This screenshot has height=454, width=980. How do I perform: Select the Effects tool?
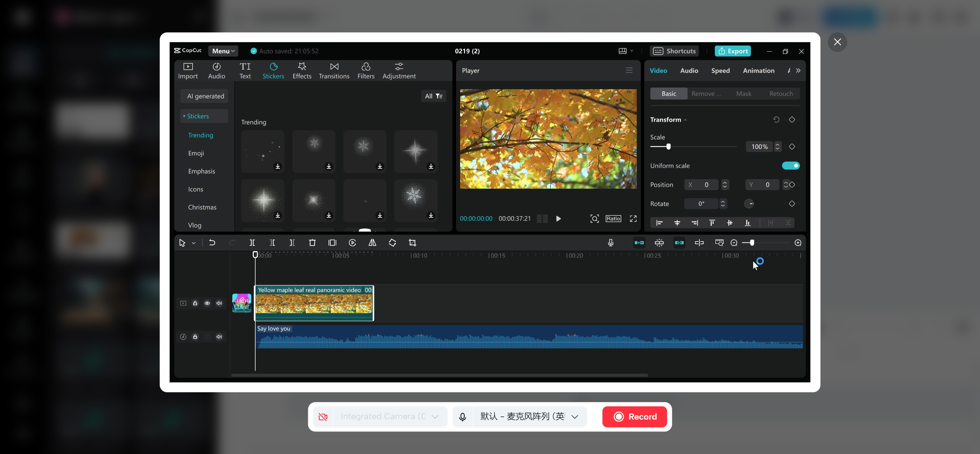coord(302,70)
